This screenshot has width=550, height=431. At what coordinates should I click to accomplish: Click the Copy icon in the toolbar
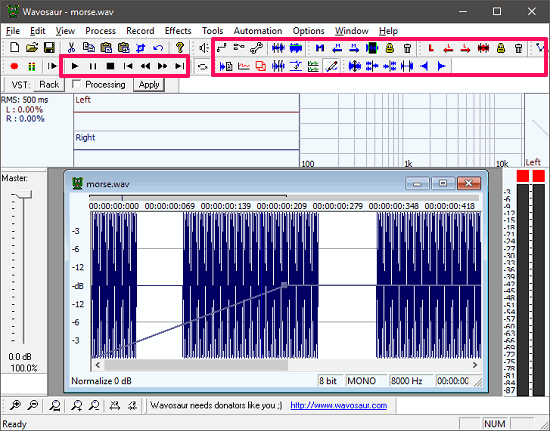88,47
